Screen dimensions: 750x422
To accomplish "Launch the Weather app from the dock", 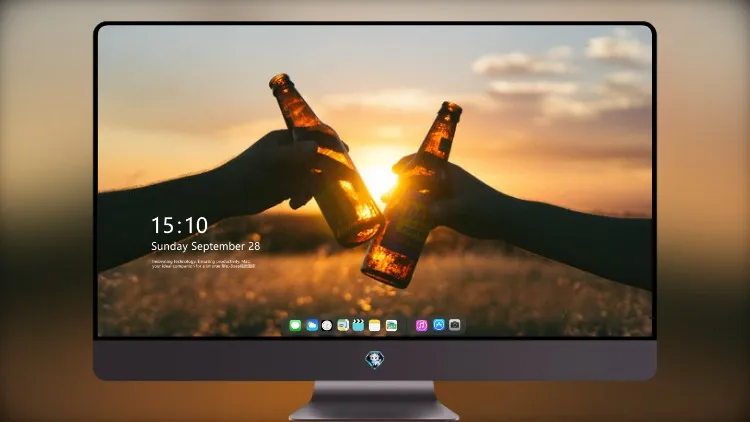I will coord(312,326).
